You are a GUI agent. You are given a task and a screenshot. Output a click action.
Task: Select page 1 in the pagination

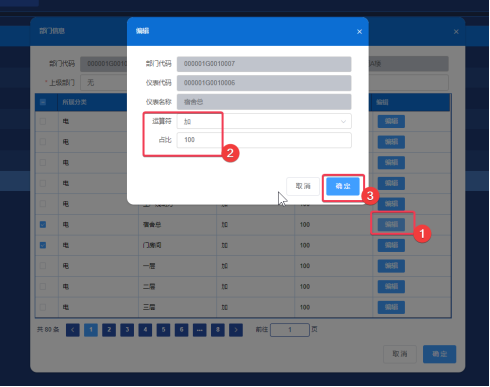click(91, 330)
